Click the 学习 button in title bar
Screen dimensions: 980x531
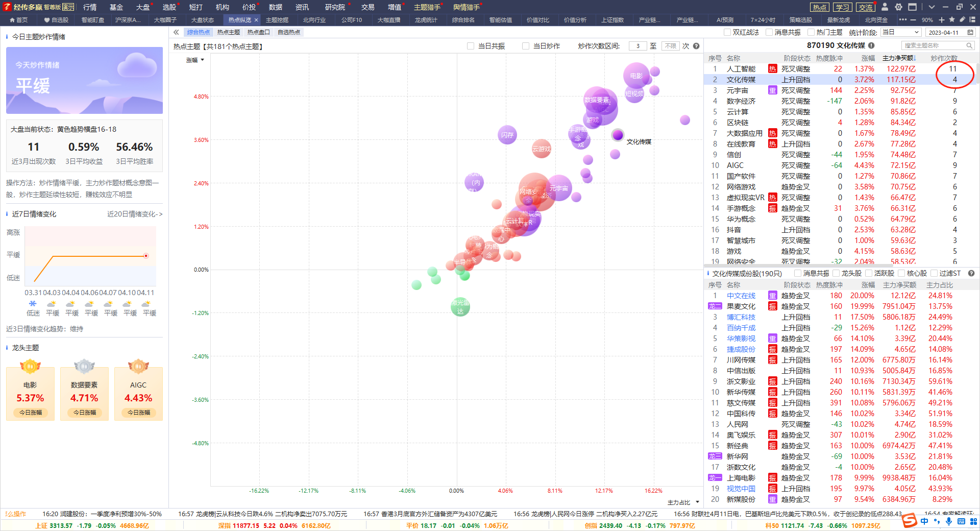click(843, 7)
